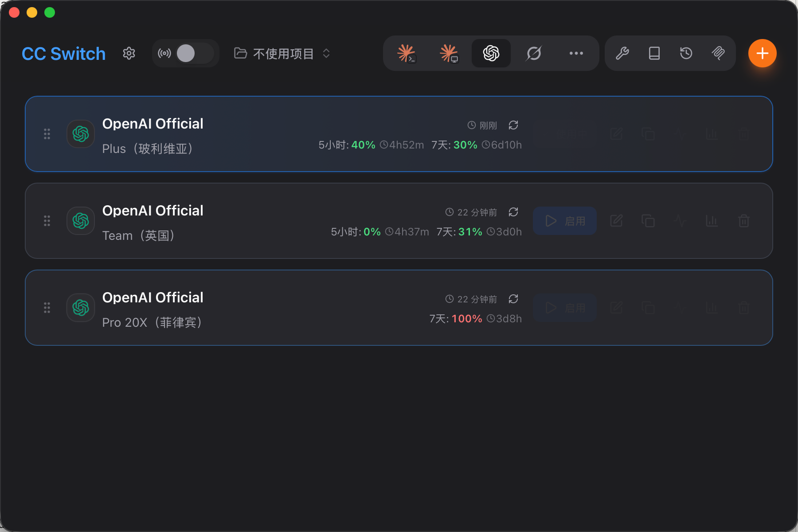Open the book icon panel
798x532 pixels.
654,53
